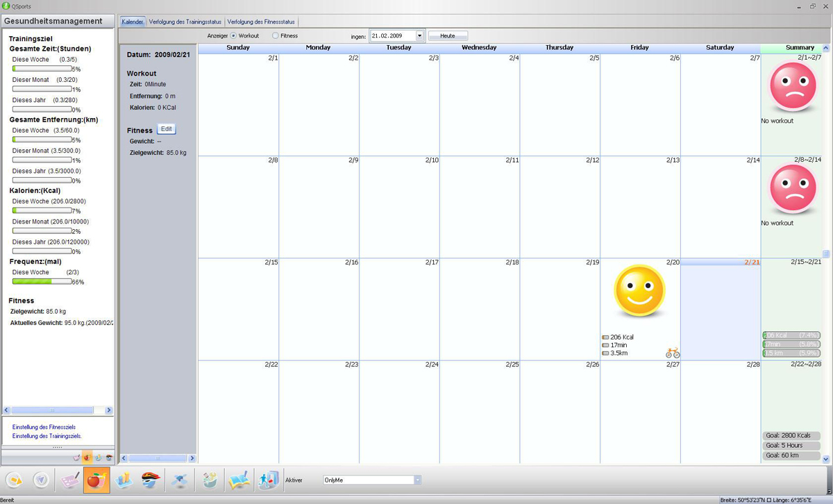Image resolution: width=833 pixels, height=504 pixels.
Task: Switch to Verfolgung des Fitnessstatus tab
Action: [261, 22]
